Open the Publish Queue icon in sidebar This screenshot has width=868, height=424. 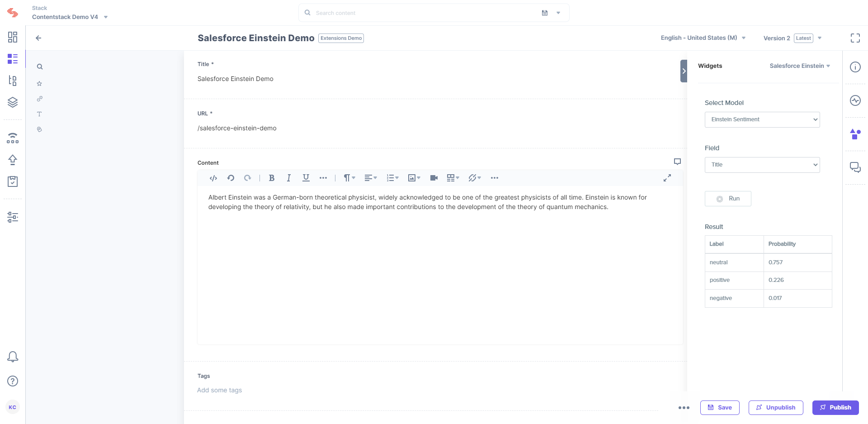pos(13,138)
